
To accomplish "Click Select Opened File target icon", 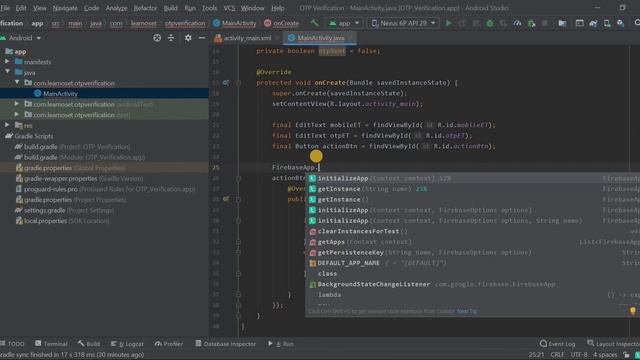I will [157, 38].
